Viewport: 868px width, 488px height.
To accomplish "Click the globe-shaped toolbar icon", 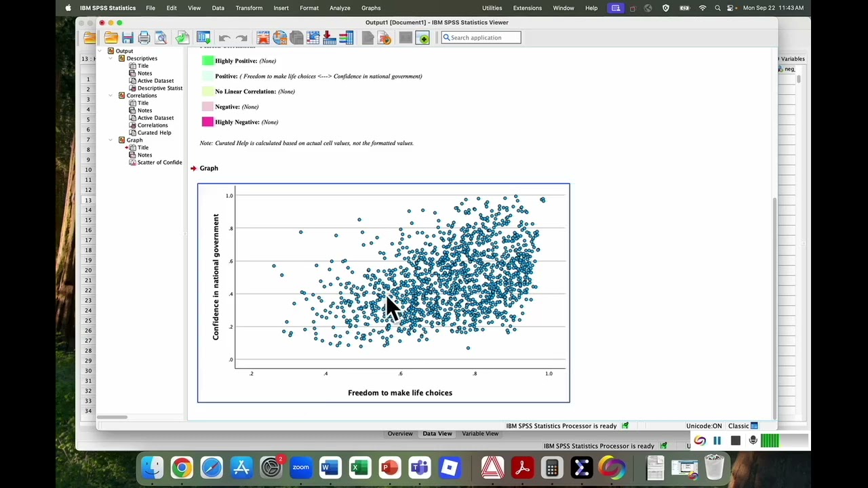I will [279, 38].
